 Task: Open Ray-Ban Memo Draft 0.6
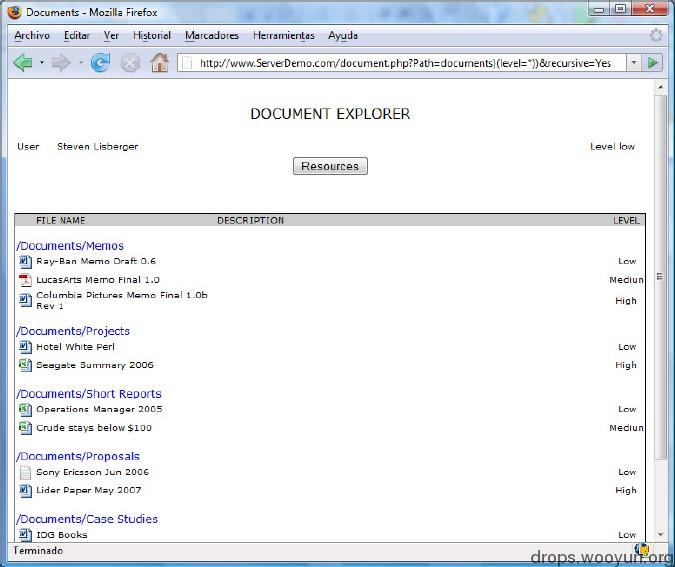(96, 261)
